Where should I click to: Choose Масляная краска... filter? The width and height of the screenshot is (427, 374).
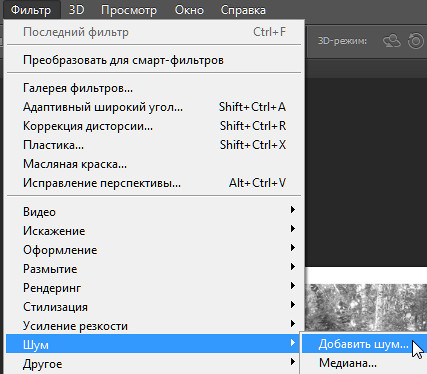[154, 164]
